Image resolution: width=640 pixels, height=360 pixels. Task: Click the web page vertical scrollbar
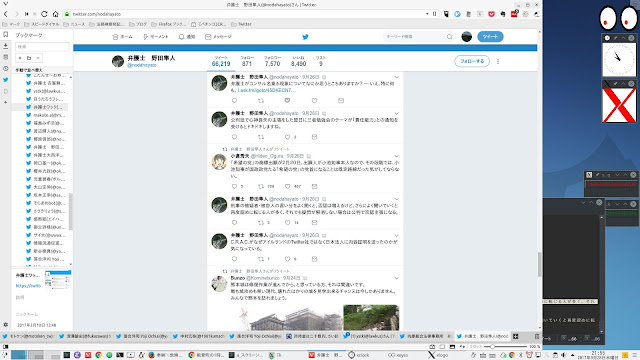(x=540, y=264)
